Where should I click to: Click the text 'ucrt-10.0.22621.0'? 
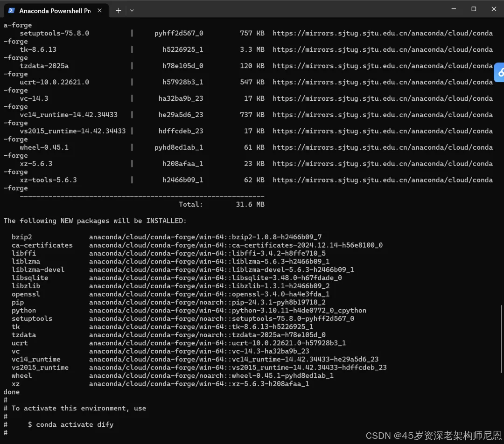pyautogui.click(x=54, y=82)
